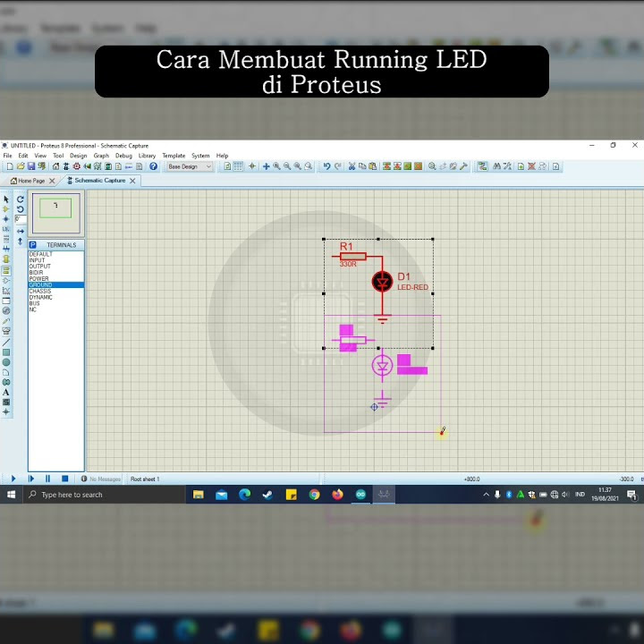This screenshot has height=644, width=644.
Task: Select DEFAULT in terminals list
Action: point(56,254)
